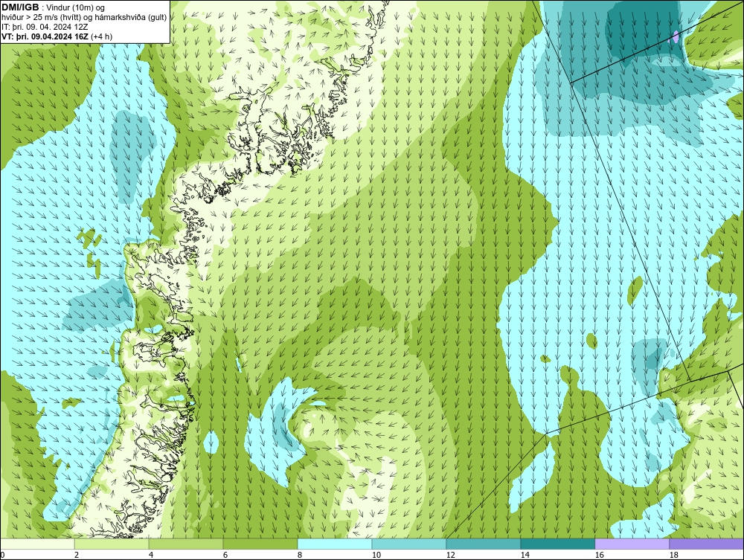Click the scale label "0"
This screenshot has width=744, height=560.
pos(2,555)
